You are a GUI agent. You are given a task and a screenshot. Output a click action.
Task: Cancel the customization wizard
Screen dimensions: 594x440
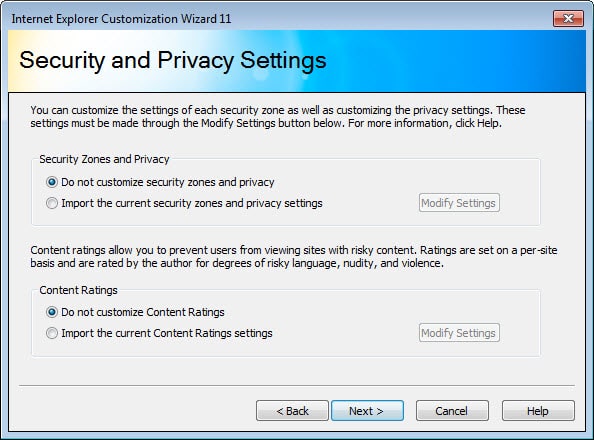click(x=452, y=411)
